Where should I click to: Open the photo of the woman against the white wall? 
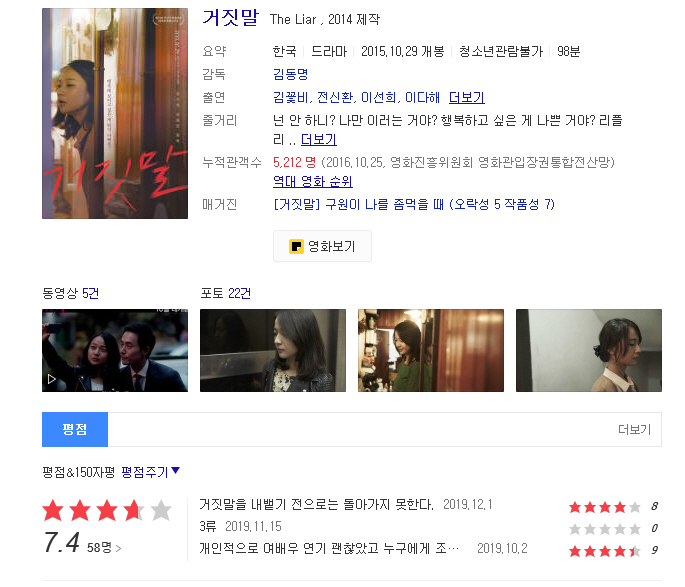(x=589, y=350)
